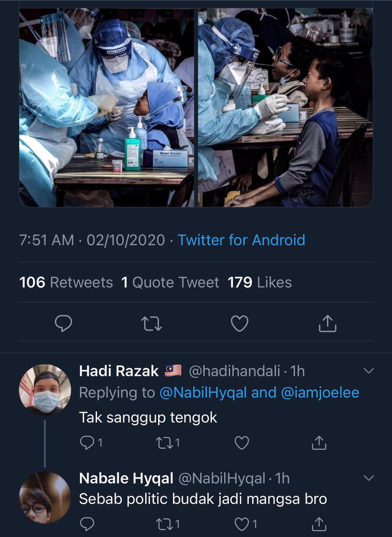This screenshot has width=392, height=537.
Task: Like the main tweet
Action: point(240,324)
